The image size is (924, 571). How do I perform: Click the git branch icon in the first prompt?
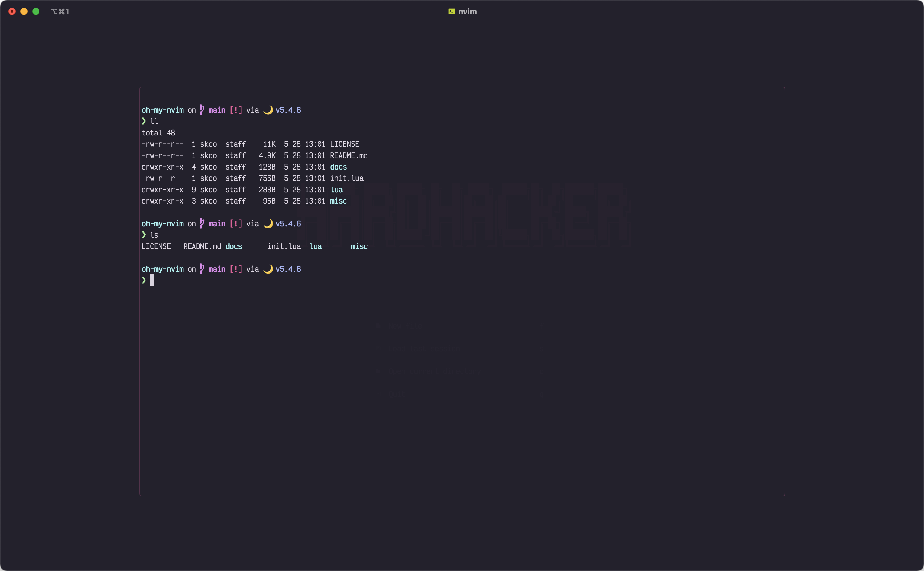(202, 110)
